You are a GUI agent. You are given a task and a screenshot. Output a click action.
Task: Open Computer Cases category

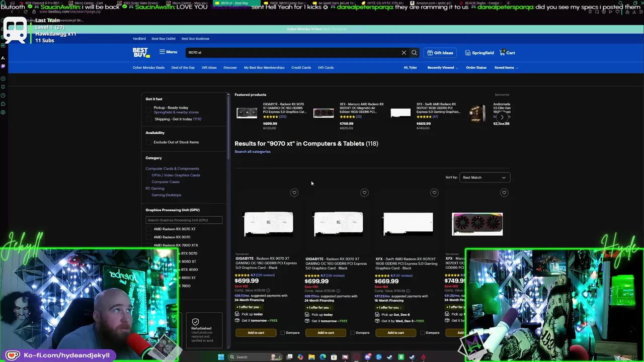(166, 182)
